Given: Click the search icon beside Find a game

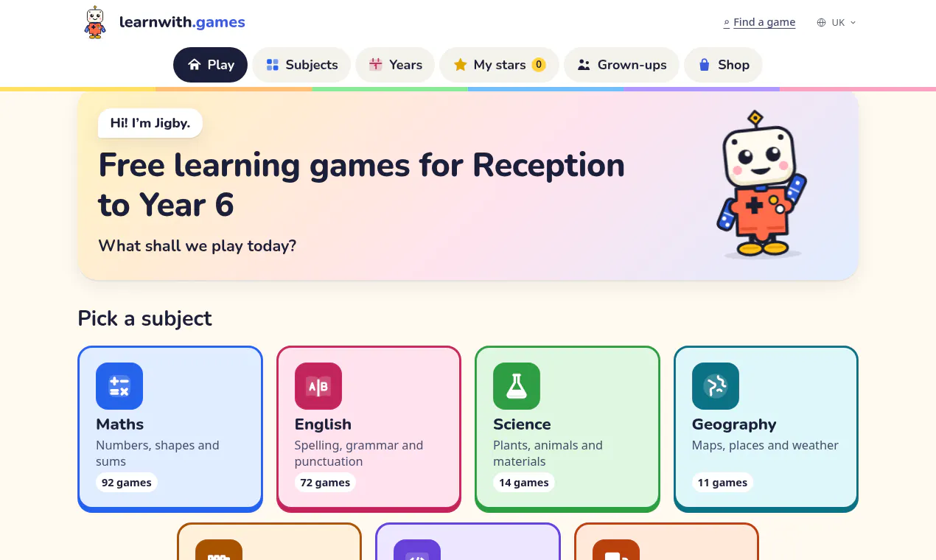Looking at the screenshot, I should pyautogui.click(x=727, y=23).
